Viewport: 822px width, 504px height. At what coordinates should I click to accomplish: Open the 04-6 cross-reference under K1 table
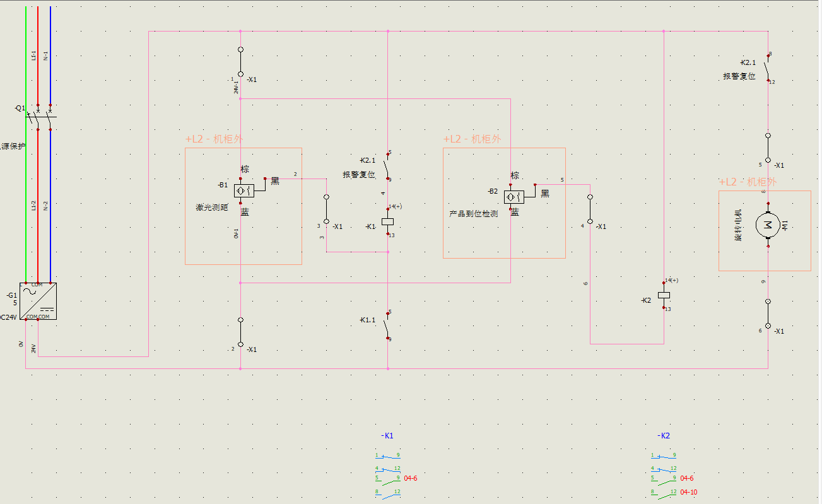pos(411,479)
